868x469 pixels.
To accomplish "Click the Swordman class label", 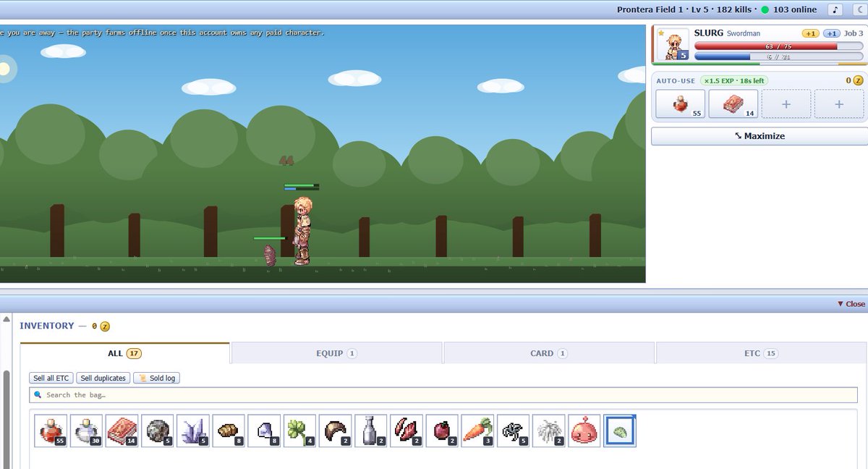I will click(744, 34).
